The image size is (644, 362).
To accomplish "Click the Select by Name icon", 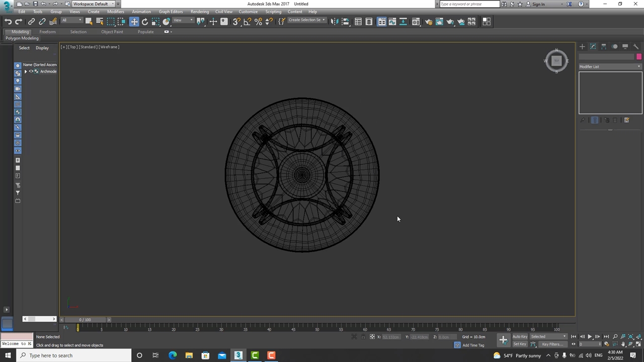I will click(100, 22).
